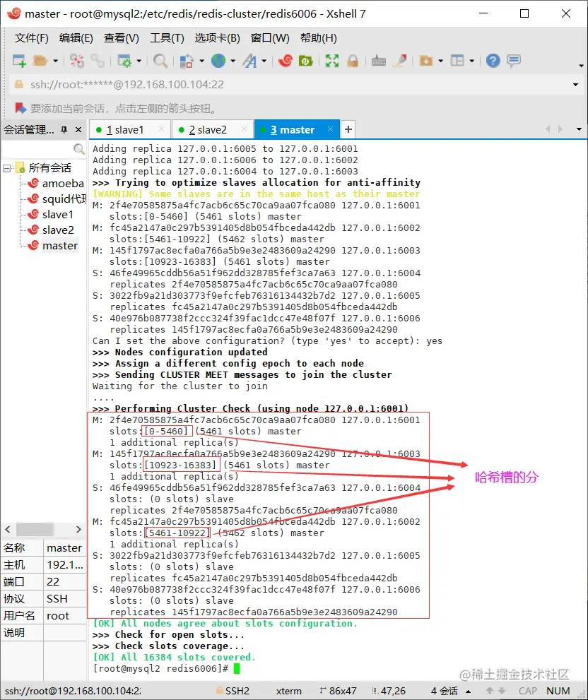Click the Find magnifier toolbar icon
This screenshot has width=588, height=700.
coord(160,61)
